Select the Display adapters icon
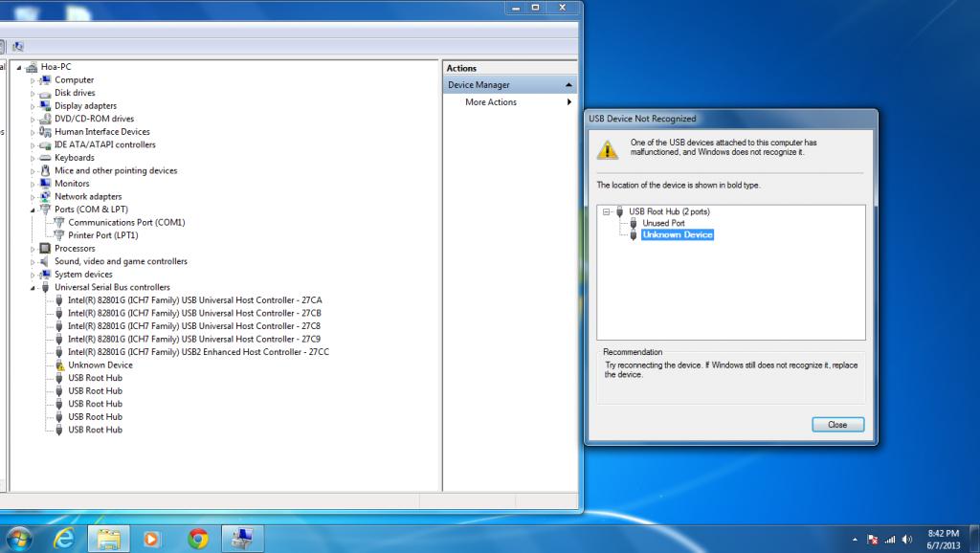This screenshot has width=980, height=553. point(45,105)
